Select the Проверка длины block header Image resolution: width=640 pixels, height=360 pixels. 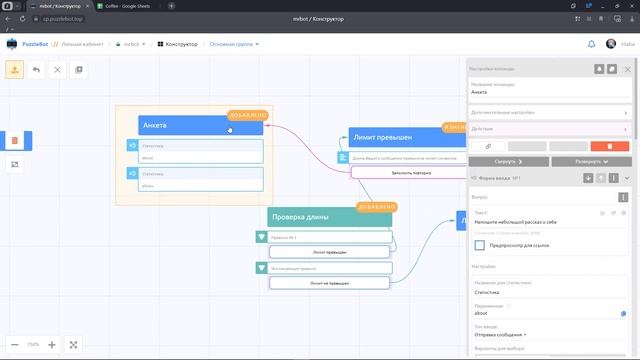(x=330, y=217)
